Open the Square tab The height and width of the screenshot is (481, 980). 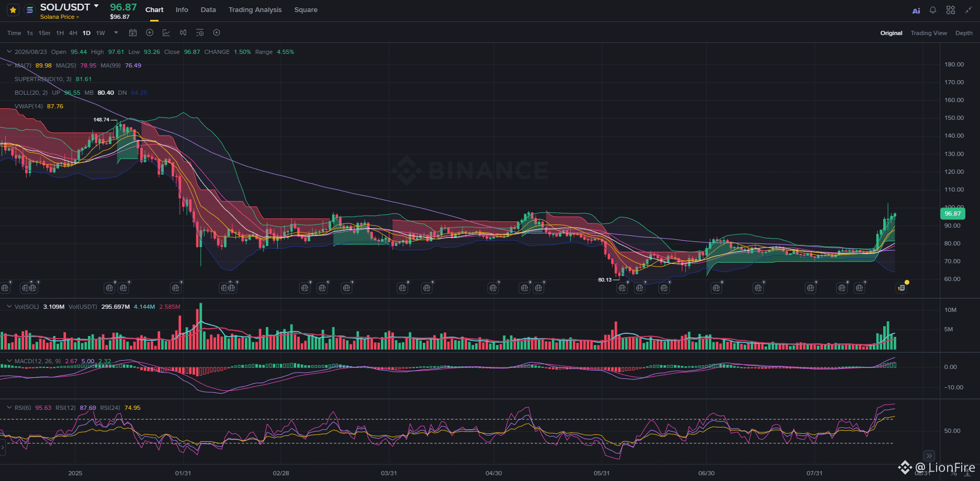306,10
